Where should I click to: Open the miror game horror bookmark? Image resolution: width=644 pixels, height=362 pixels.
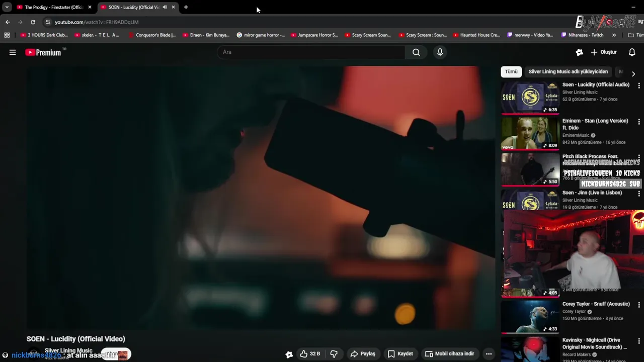pyautogui.click(x=261, y=35)
